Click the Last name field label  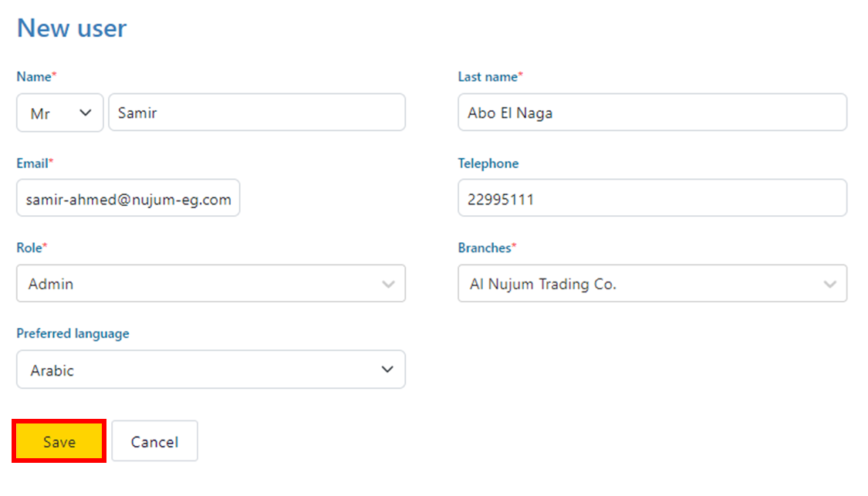pyautogui.click(x=488, y=77)
